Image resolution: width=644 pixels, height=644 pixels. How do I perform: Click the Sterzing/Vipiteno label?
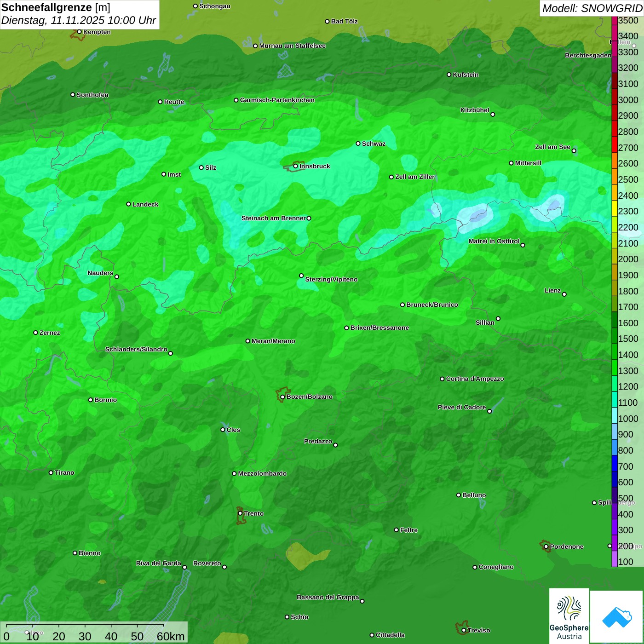331,279
